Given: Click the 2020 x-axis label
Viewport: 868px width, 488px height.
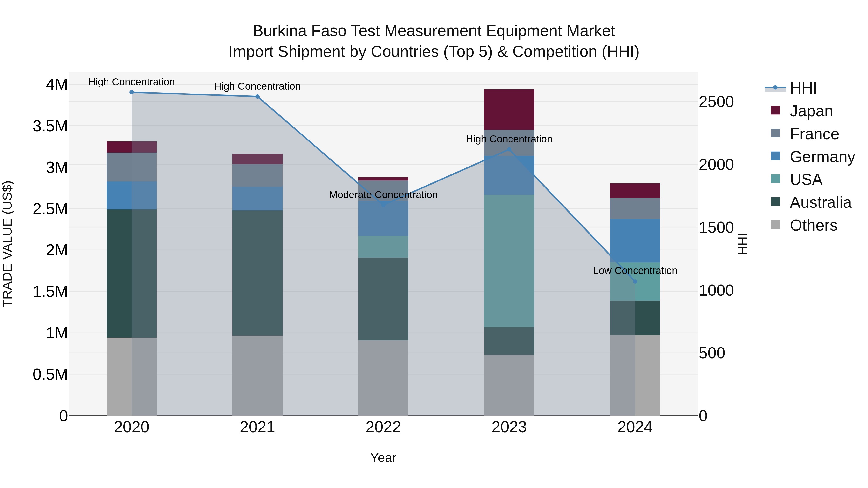Looking at the screenshot, I should 132,427.
